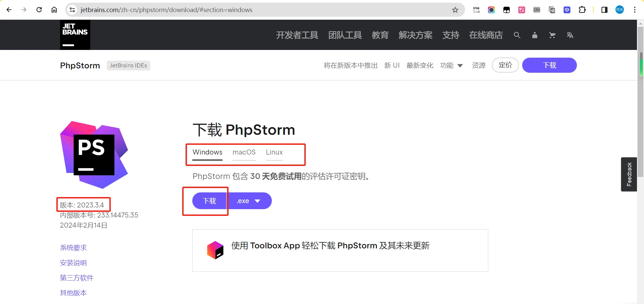The height and width of the screenshot is (304, 644).
Task: Open the Chrome three-dot menu
Action: click(635, 10)
